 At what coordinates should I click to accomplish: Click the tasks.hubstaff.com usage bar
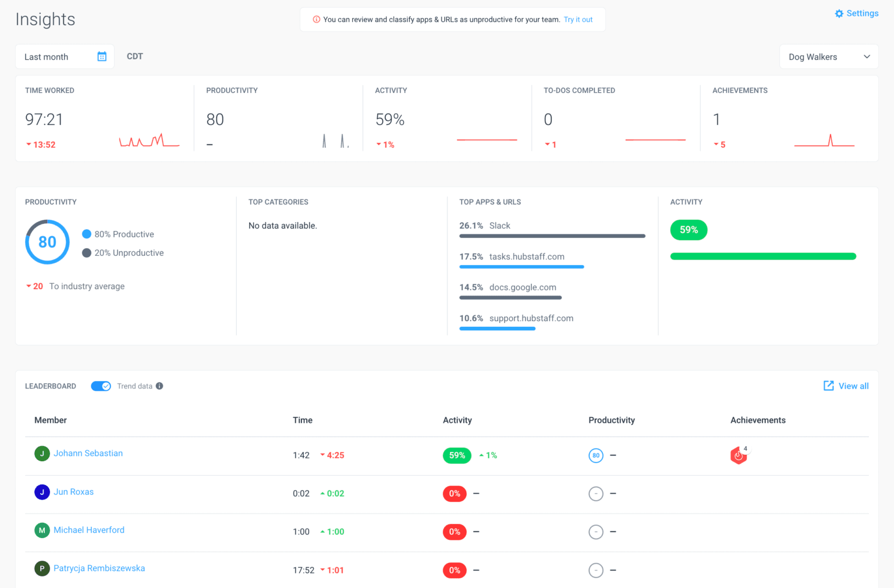click(521, 267)
